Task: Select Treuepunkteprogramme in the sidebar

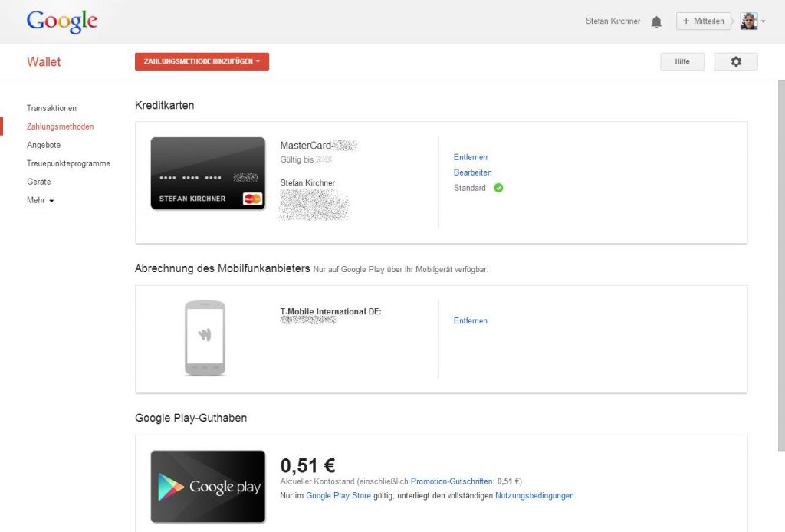Action: (68, 163)
